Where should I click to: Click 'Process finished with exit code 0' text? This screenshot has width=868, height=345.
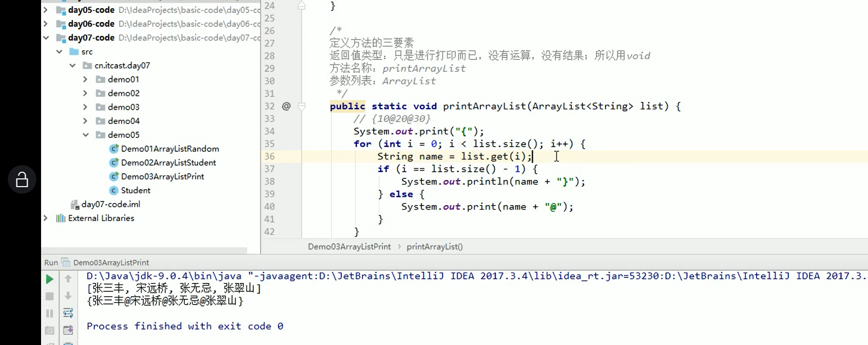click(x=185, y=326)
